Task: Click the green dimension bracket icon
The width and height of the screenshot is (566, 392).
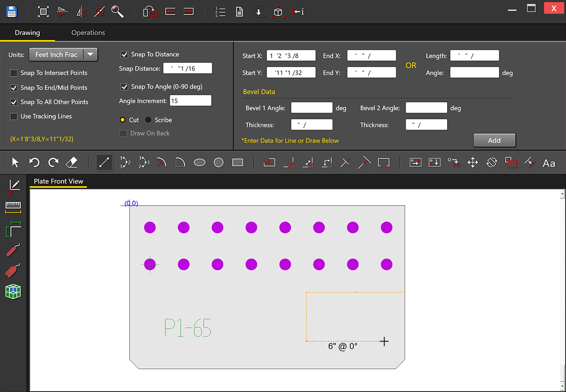Action: click(x=13, y=230)
